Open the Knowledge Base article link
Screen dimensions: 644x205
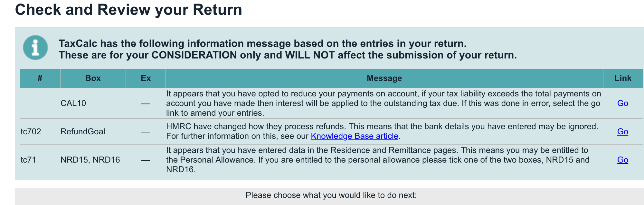click(x=354, y=136)
